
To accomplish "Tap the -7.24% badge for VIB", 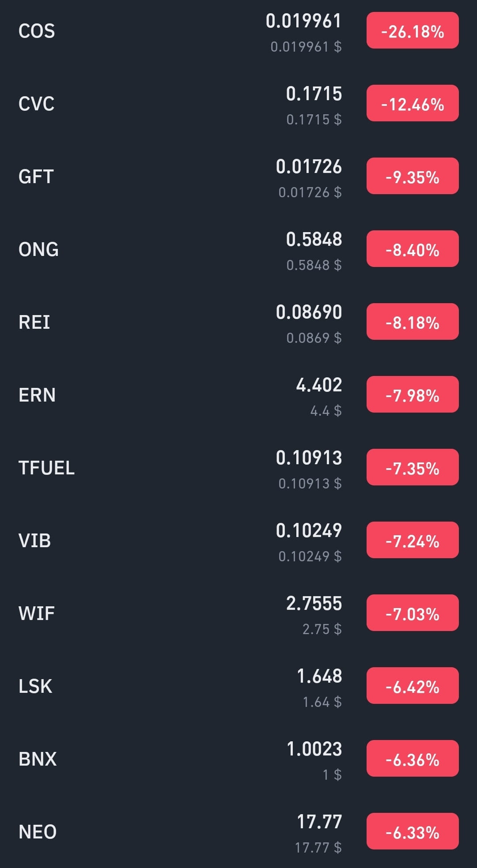I will (413, 540).
